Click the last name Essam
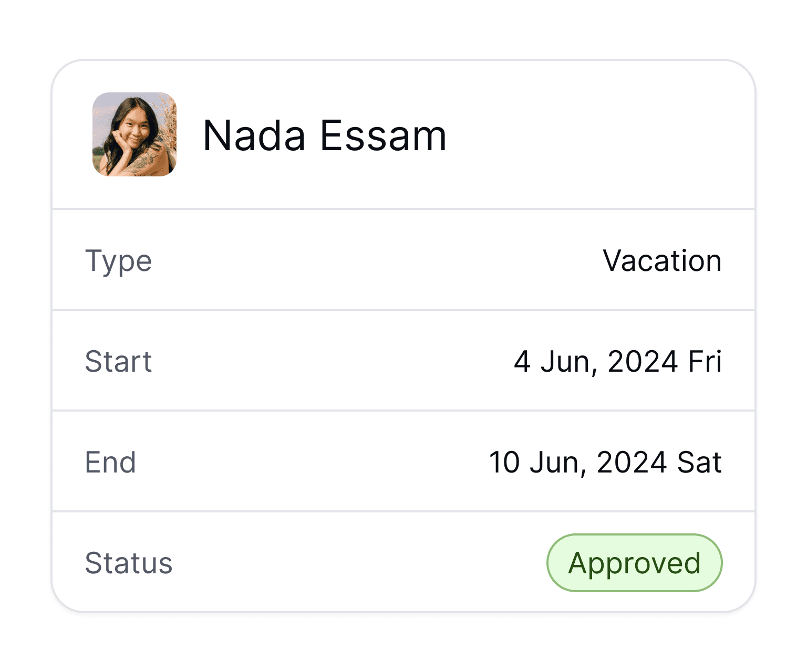This screenshot has width=807, height=672. [383, 135]
